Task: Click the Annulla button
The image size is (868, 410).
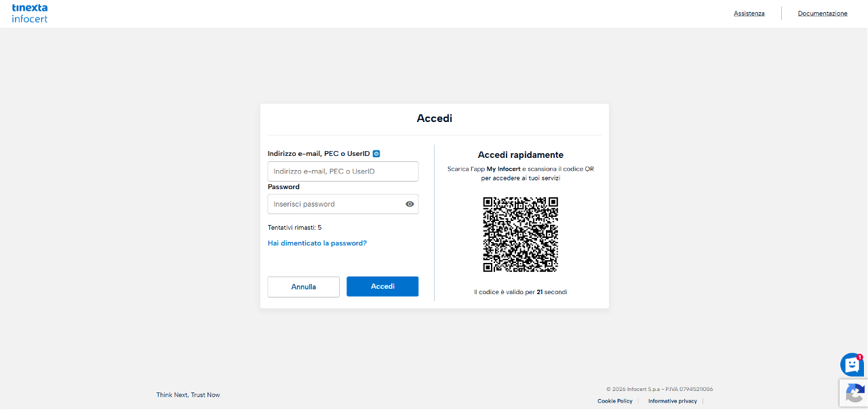Action: [x=304, y=287]
